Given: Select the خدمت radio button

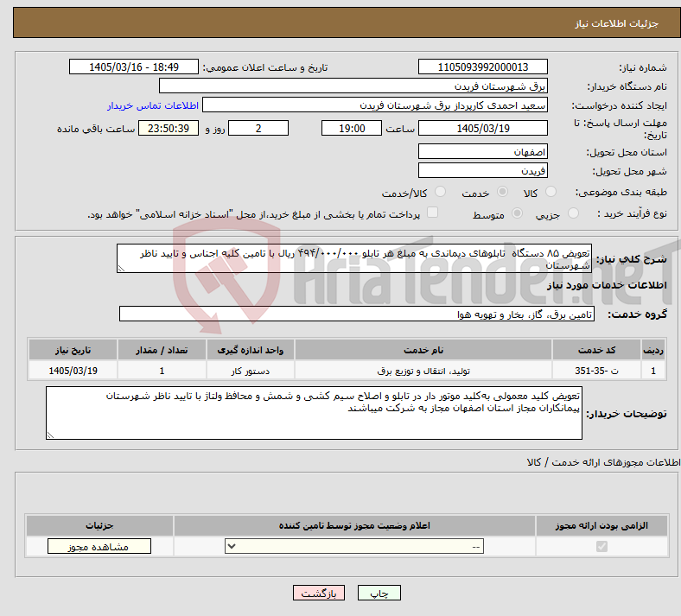Looking at the screenshot, I should click(x=502, y=192).
